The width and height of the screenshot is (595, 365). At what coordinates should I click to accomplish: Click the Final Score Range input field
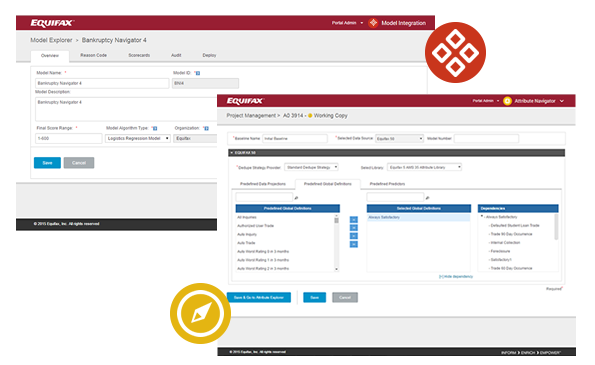(x=69, y=138)
